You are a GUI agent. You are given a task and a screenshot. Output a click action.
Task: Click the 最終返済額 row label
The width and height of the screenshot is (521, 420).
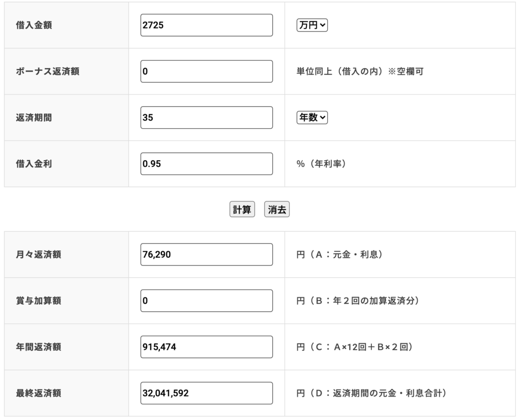click(39, 393)
